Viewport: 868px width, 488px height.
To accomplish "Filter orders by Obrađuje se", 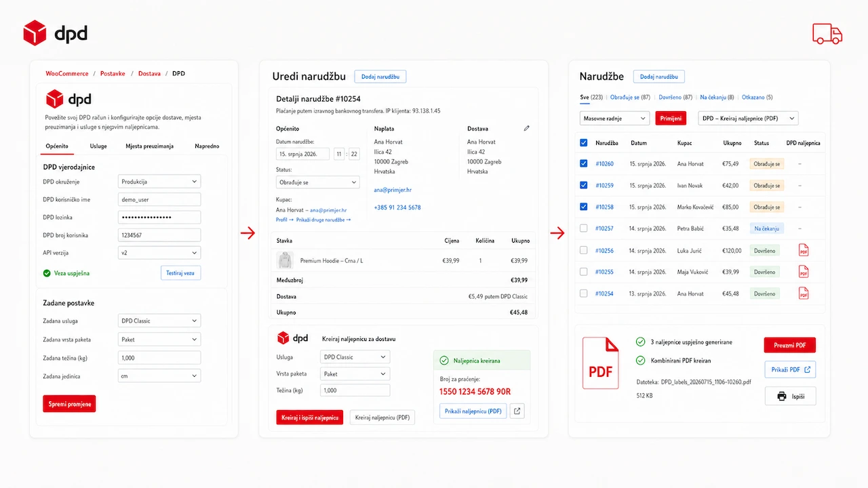I will point(630,98).
